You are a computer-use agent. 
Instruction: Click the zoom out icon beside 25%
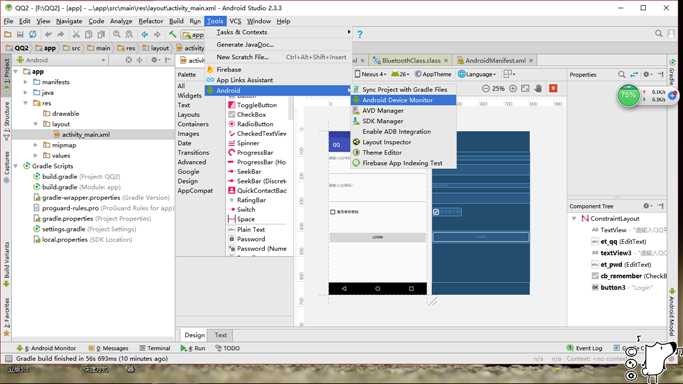(x=486, y=88)
